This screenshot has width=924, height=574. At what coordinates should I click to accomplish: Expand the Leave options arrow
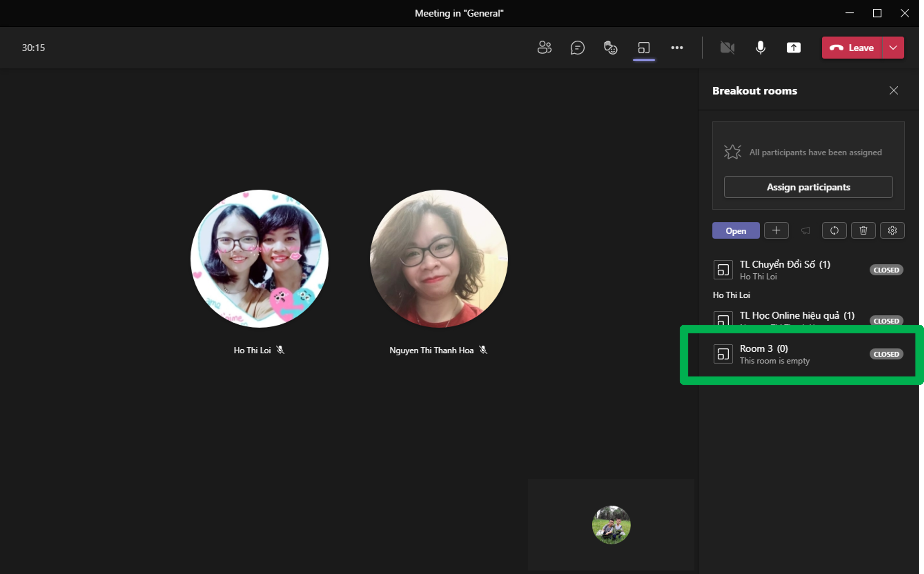pos(893,48)
